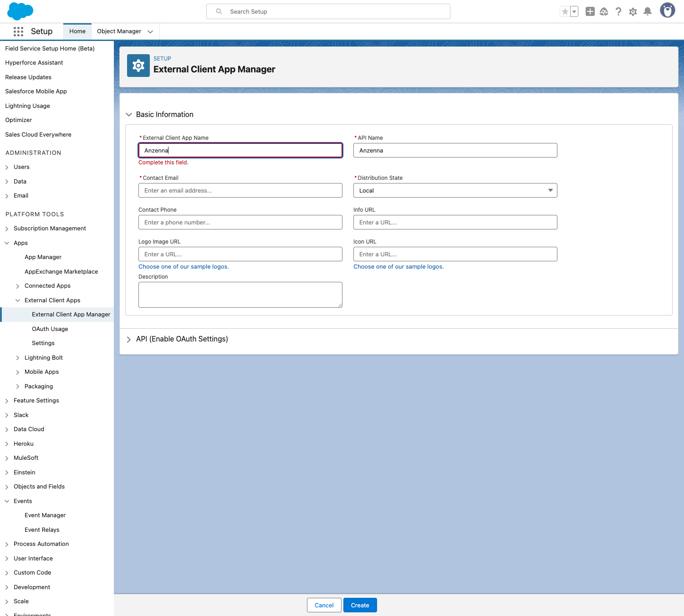Open the user profile avatar
Viewport: 684px width, 616px height.
coord(667,10)
